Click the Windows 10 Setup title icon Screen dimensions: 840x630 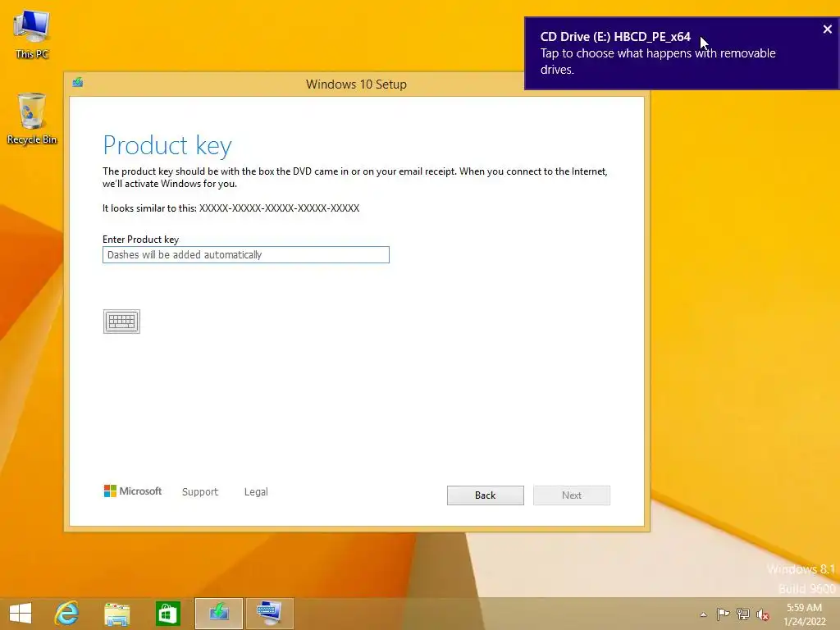coord(78,82)
